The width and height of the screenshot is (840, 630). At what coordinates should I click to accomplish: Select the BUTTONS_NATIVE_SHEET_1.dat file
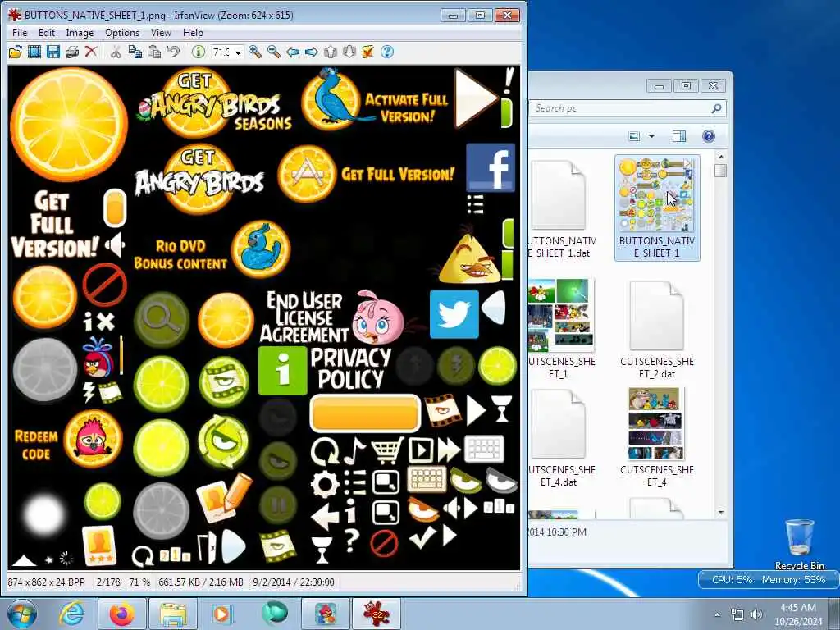click(x=560, y=209)
